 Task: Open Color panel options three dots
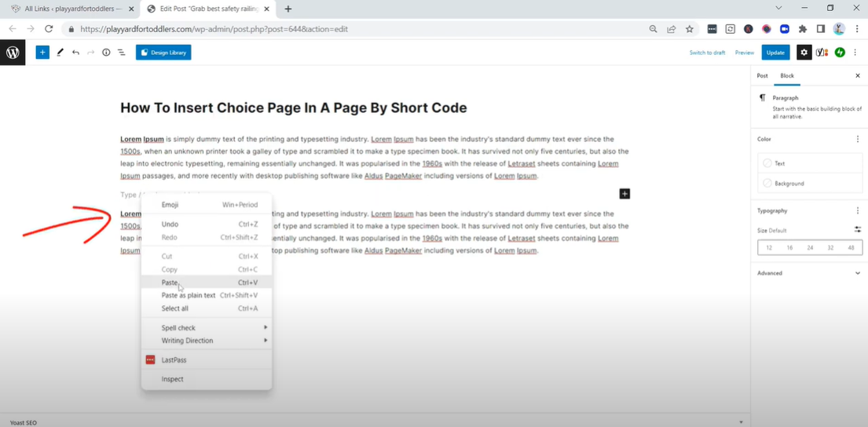click(858, 139)
